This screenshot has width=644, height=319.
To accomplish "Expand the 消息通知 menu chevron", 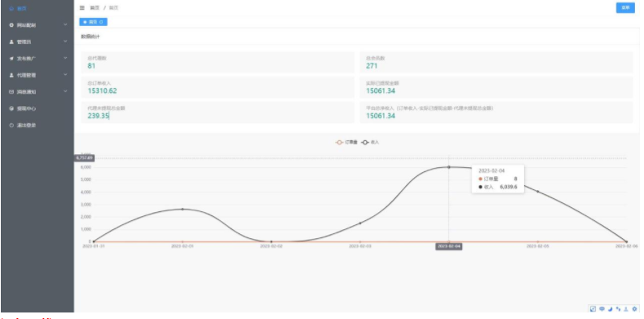I will 65,91.
